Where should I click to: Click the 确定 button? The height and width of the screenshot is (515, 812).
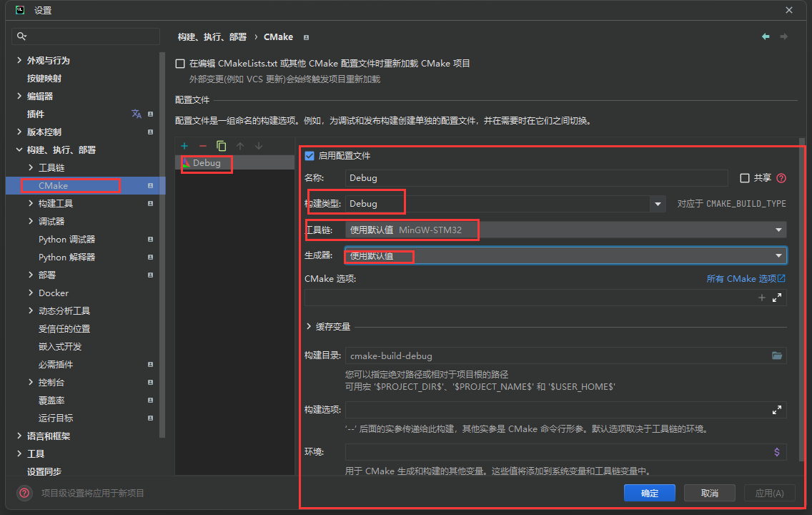pyautogui.click(x=649, y=492)
